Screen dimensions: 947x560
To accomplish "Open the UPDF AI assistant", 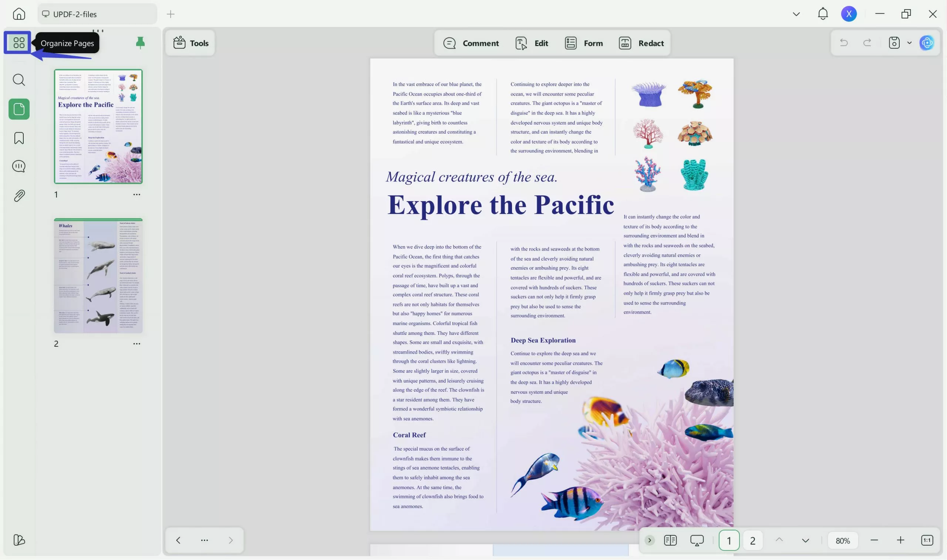I will pyautogui.click(x=927, y=43).
